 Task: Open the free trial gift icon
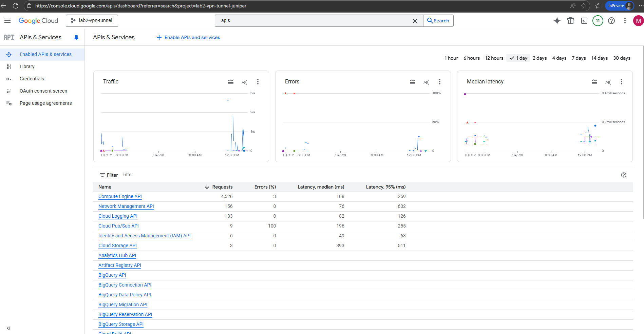click(571, 21)
